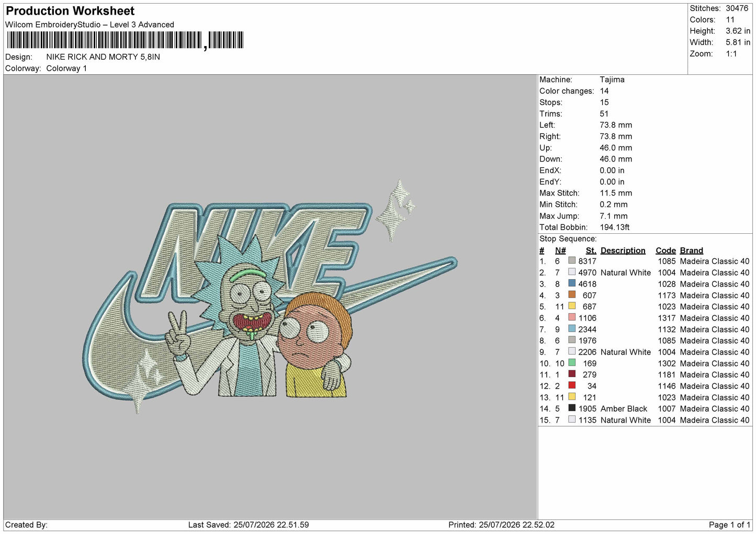Click the 'Created By:' footer label
Viewport: 756px width, 534px height.
pyautogui.click(x=26, y=525)
